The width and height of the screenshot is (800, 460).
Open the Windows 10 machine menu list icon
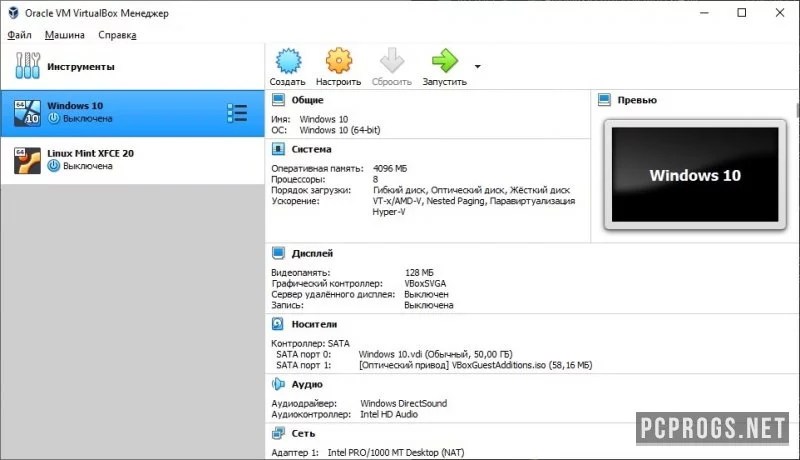237,113
